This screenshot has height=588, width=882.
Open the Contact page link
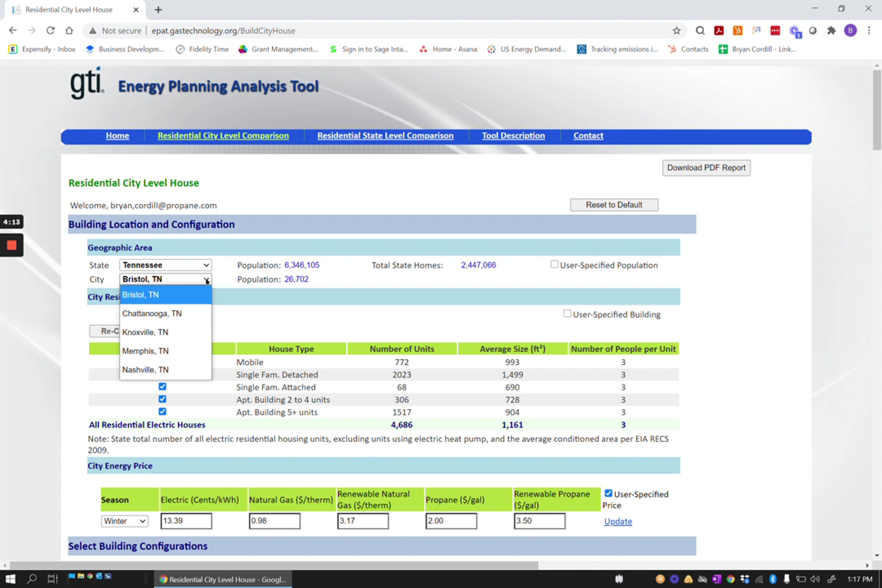coord(588,136)
